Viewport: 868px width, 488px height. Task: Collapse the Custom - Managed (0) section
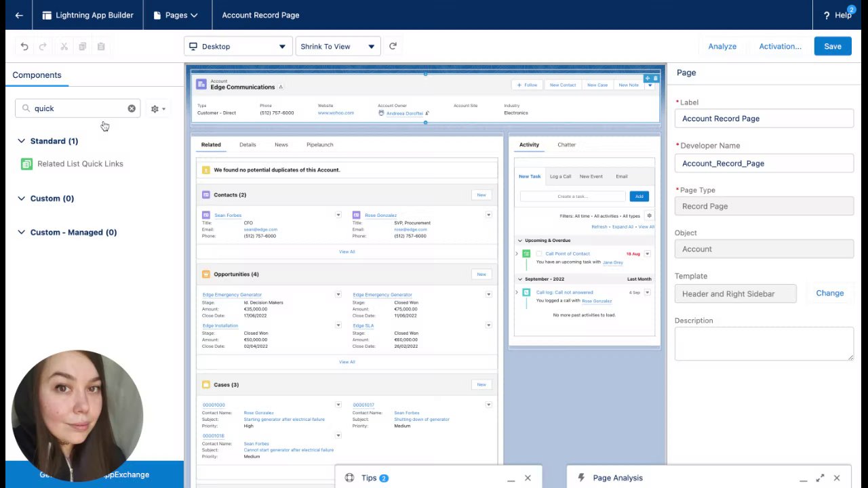point(21,232)
